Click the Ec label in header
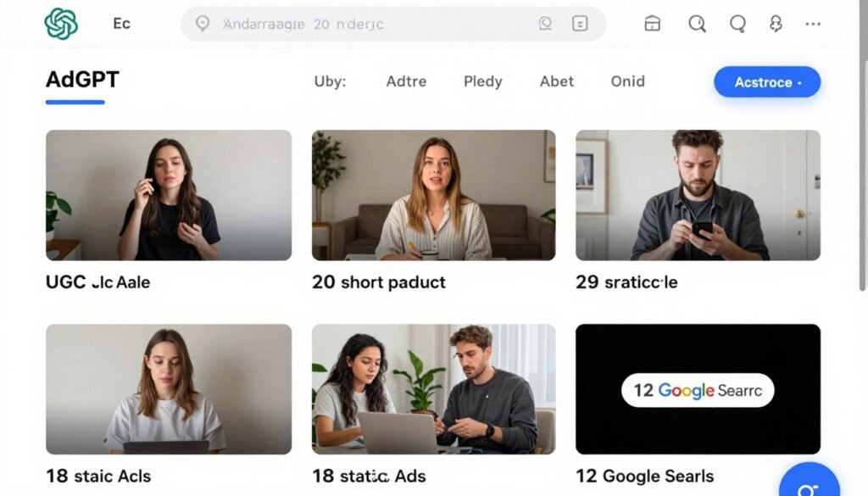The image size is (868, 496). point(121,23)
